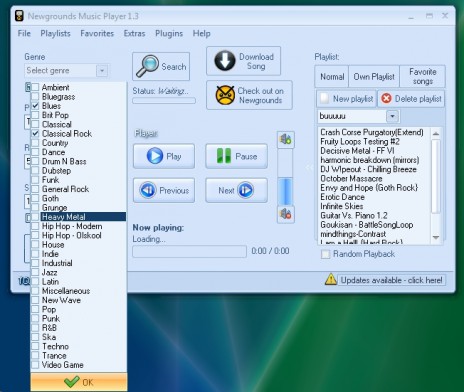Viewport: 464px width, 392px height.
Task: Click the angry face Newgrounds icon
Action: coord(225,95)
